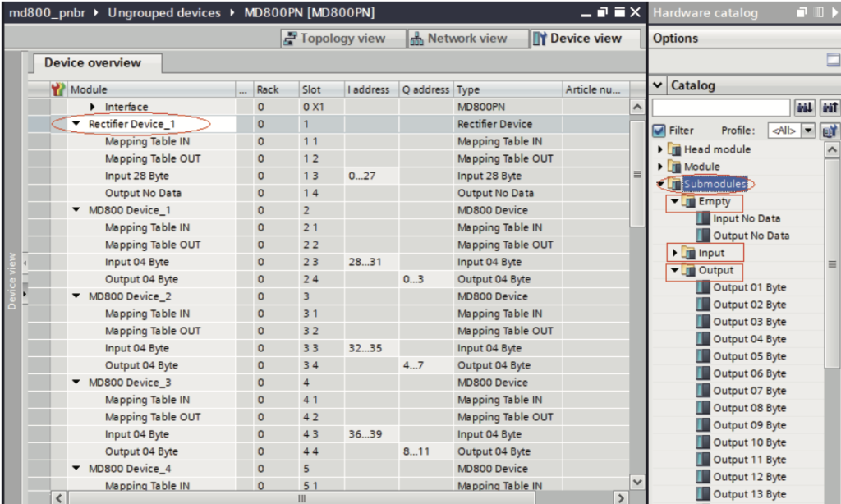
Task: Click the search up icon in Catalog
Action: [830, 108]
